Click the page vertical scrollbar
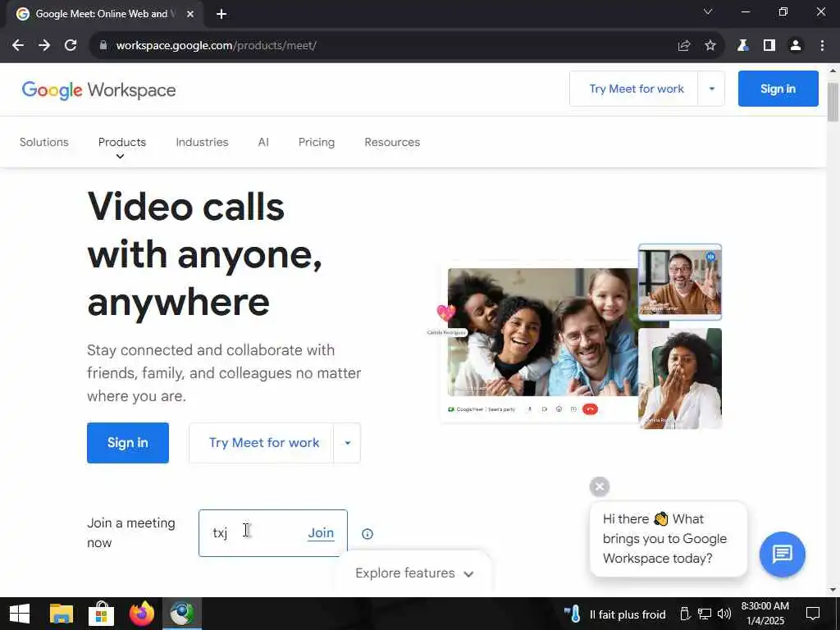 click(x=833, y=102)
